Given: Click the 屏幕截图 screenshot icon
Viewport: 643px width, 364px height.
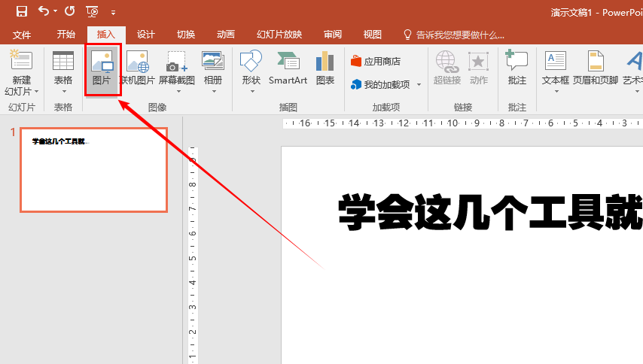Looking at the screenshot, I should (177, 62).
